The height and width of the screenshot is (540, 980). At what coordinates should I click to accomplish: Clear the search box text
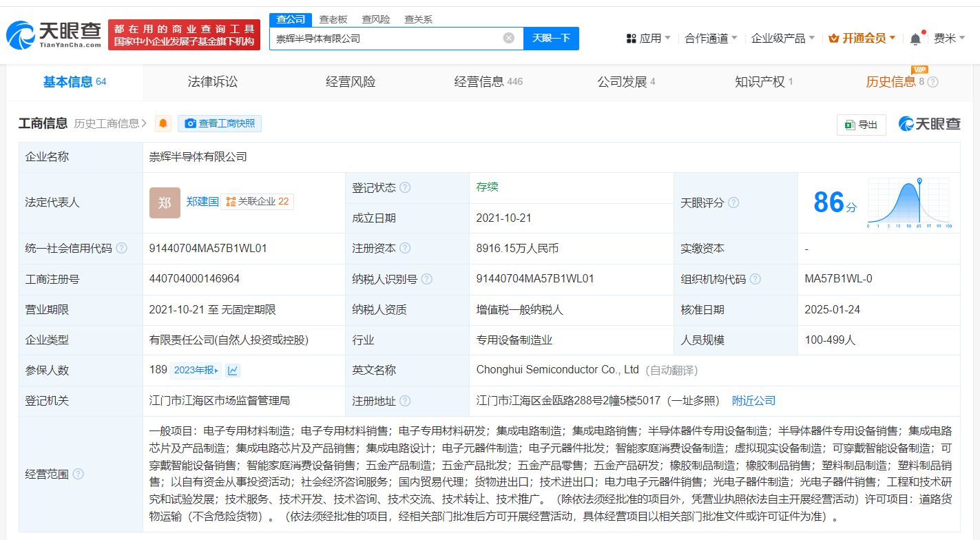508,38
